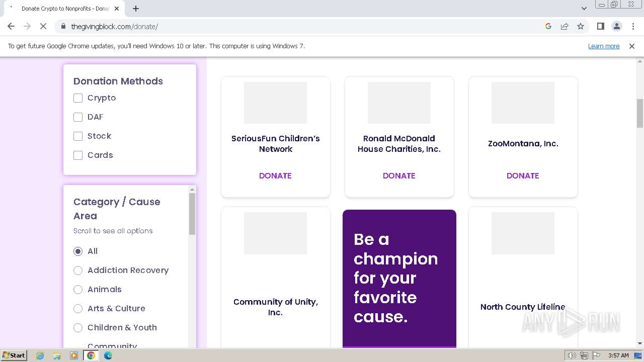Open Ronald McDonald House logo placeholder
This screenshot has height=362, width=644.
pyautogui.click(x=399, y=103)
